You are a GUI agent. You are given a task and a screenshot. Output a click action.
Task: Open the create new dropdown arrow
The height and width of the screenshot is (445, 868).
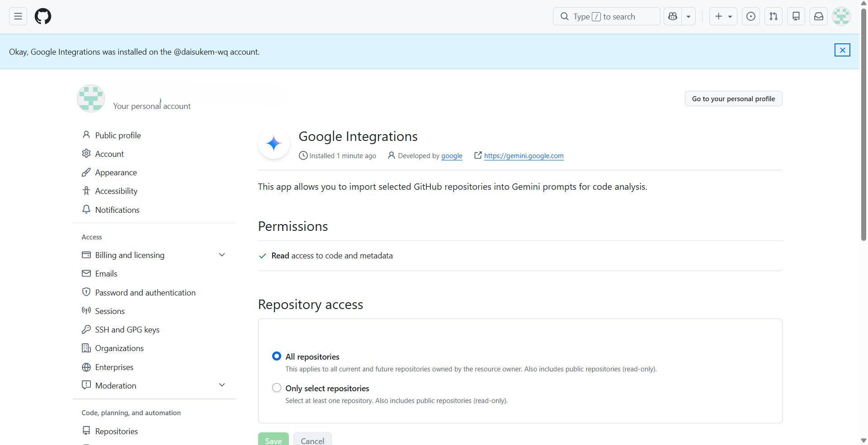730,16
